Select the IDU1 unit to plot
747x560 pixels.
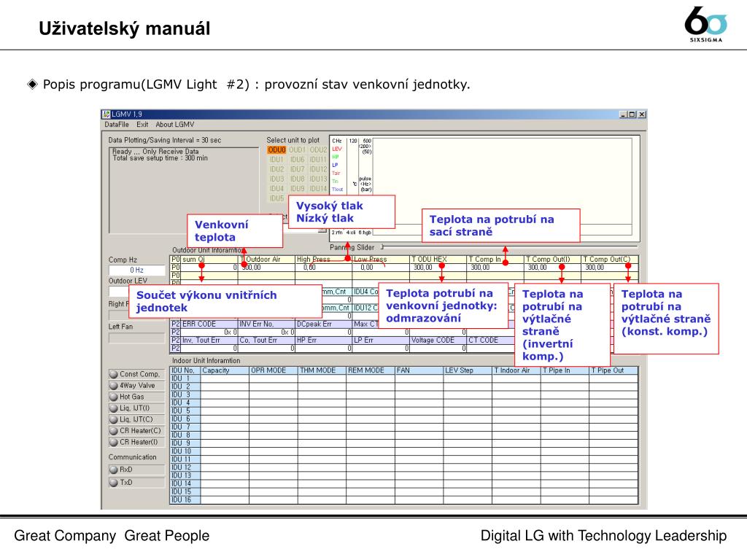(x=276, y=160)
